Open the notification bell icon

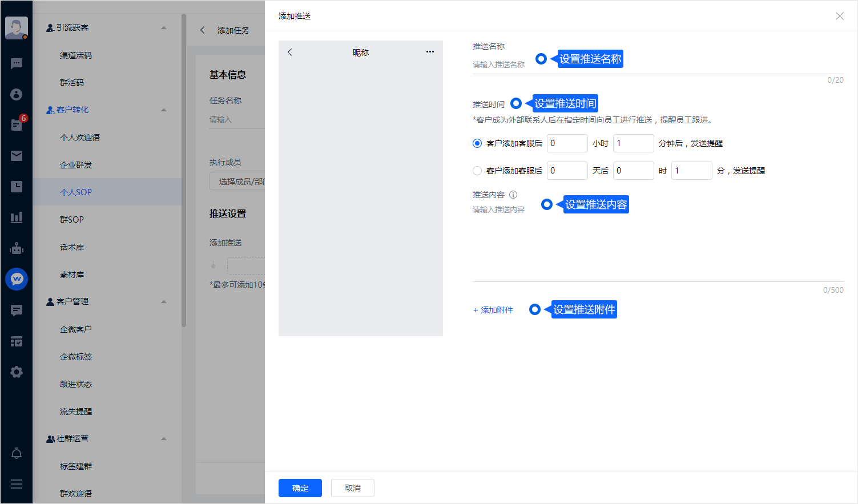(x=17, y=454)
